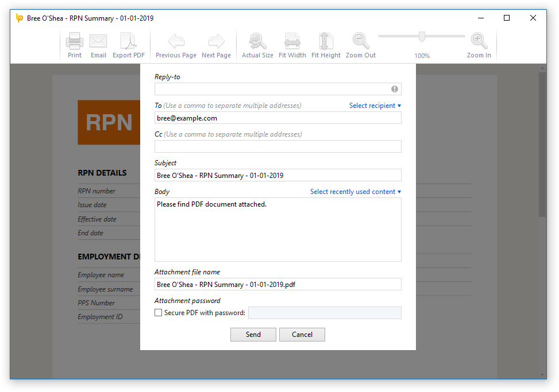Click the scrollbar down arrow
Image resolution: width=559 pixels, height=392 pixels.
[542, 375]
